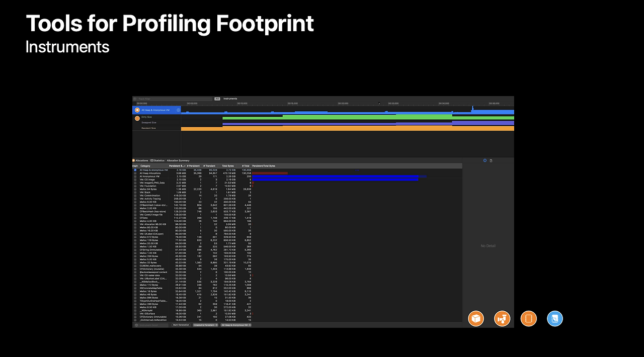Select the Swapped Size track label
The width and height of the screenshot is (644, 357).
(x=149, y=123)
